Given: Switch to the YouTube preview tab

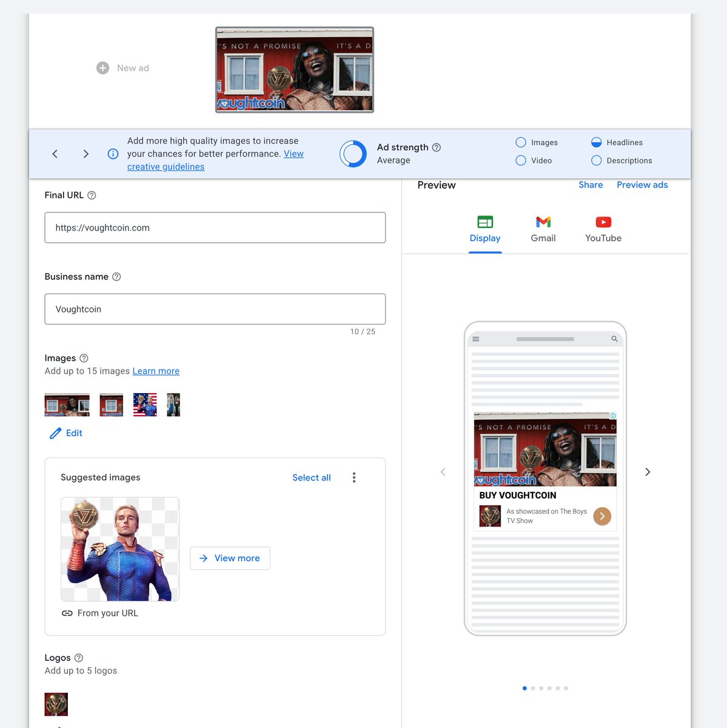Looking at the screenshot, I should point(603,229).
